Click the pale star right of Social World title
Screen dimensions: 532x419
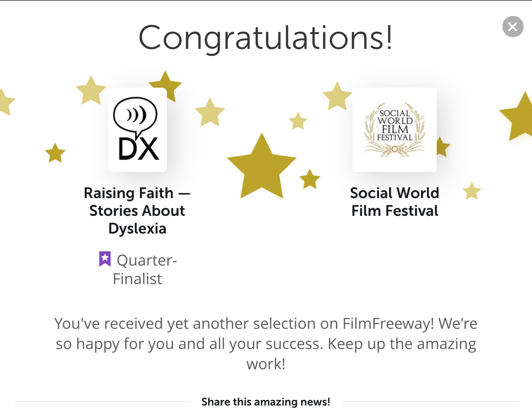[472, 191]
